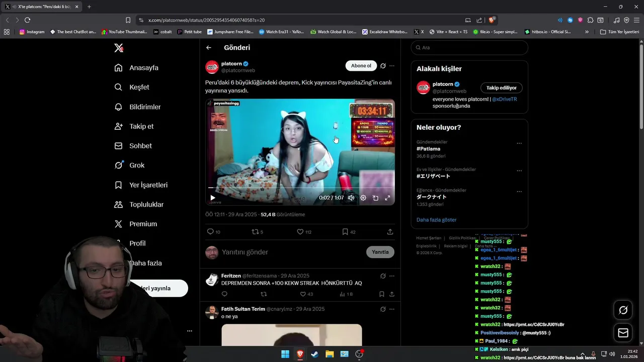Click the Takip ediliyor button

tap(502, 87)
